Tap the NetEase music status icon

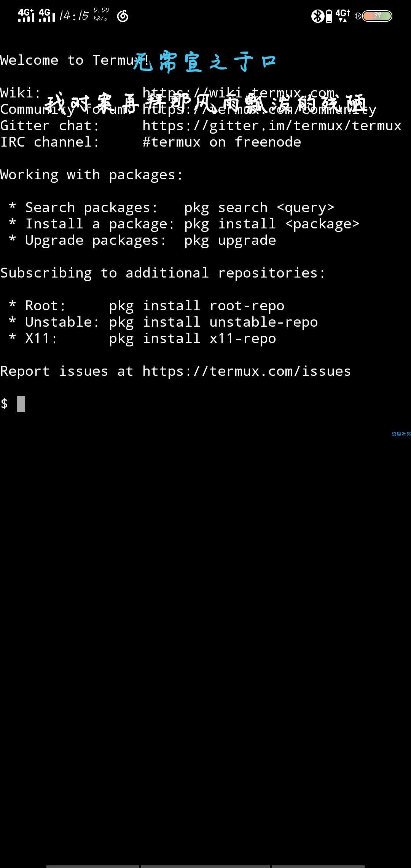pos(123,16)
